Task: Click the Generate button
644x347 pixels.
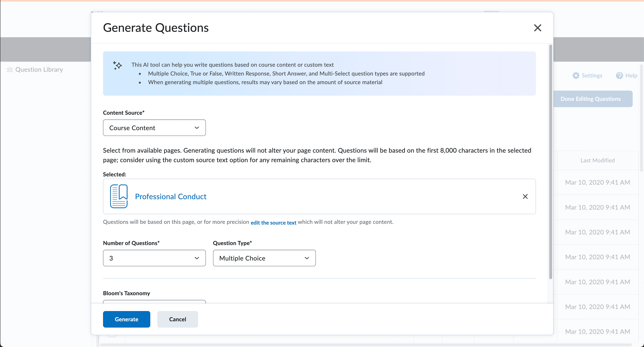Action: (127, 319)
